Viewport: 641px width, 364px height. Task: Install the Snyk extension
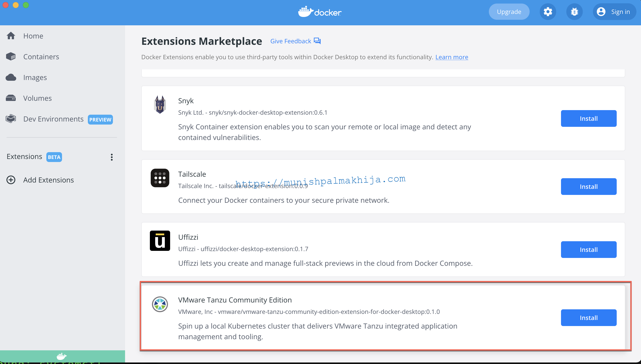click(589, 118)
